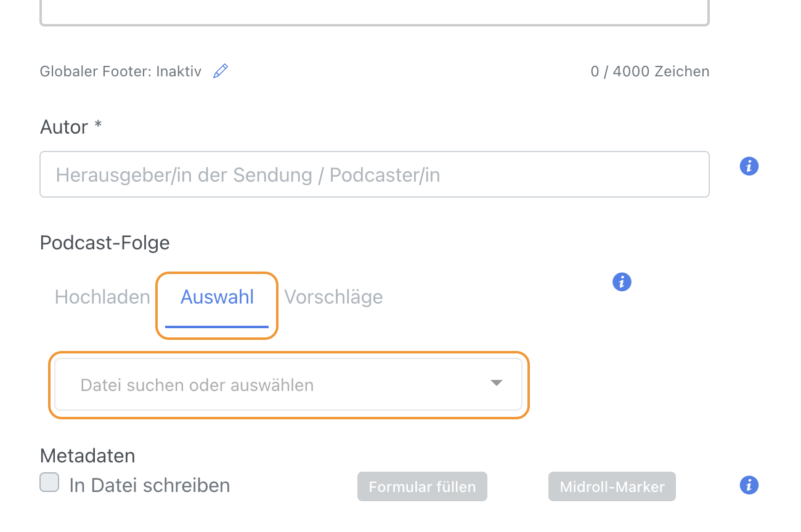The height and width of the screenshot is (532, 801).
Task: Click the Metadaten section heading
Action: (87, 456)
